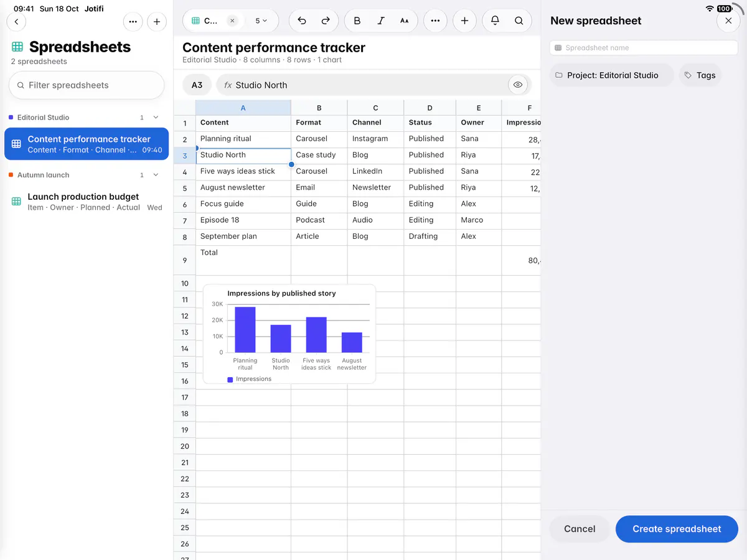Screen dimensions: 747x560
Task: Click the Spreadsheet name input field
Action: (x=644, y=48)
